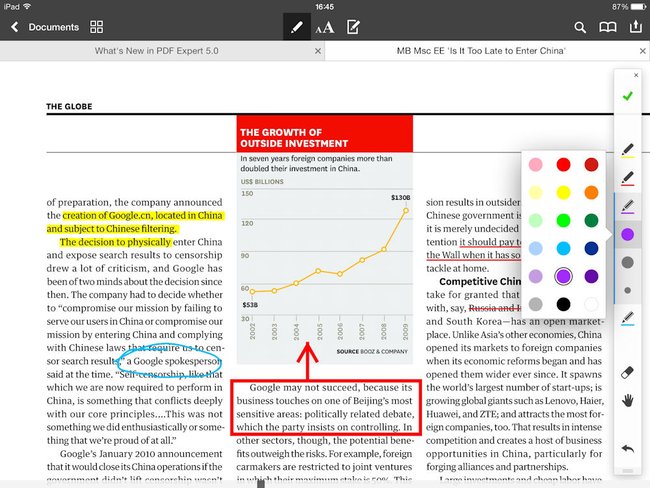
Task: Pick the light blue color swatch
Action: coord(535,248)
